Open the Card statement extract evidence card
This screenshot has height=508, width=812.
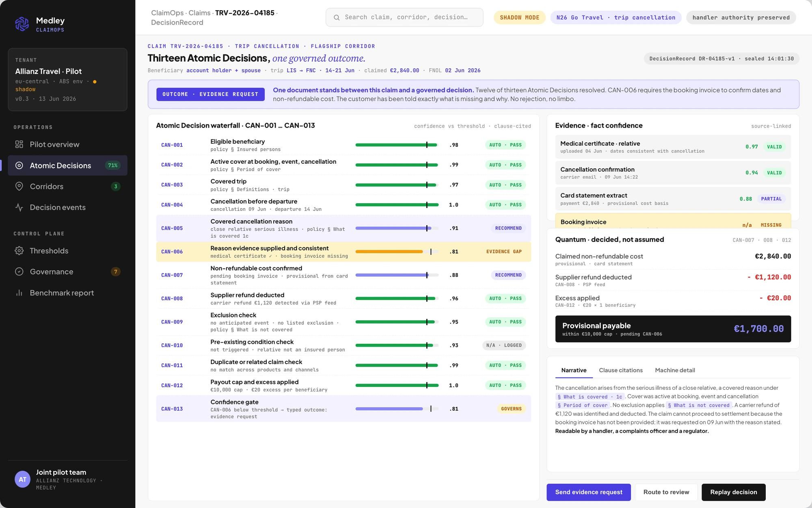(673, 199)
